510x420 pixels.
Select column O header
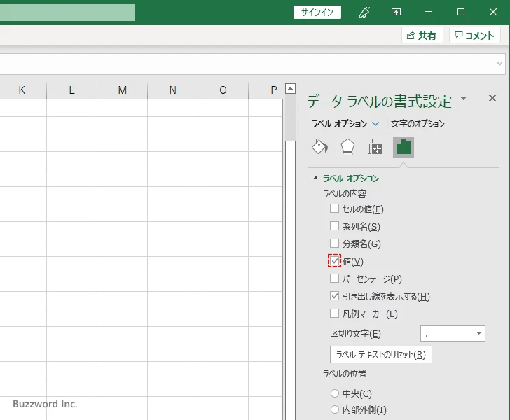pos(223,90)
